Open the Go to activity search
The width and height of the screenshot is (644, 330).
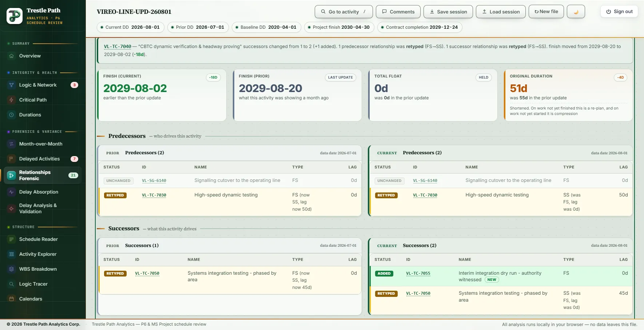pyautogui.click(x=343, y=12)
